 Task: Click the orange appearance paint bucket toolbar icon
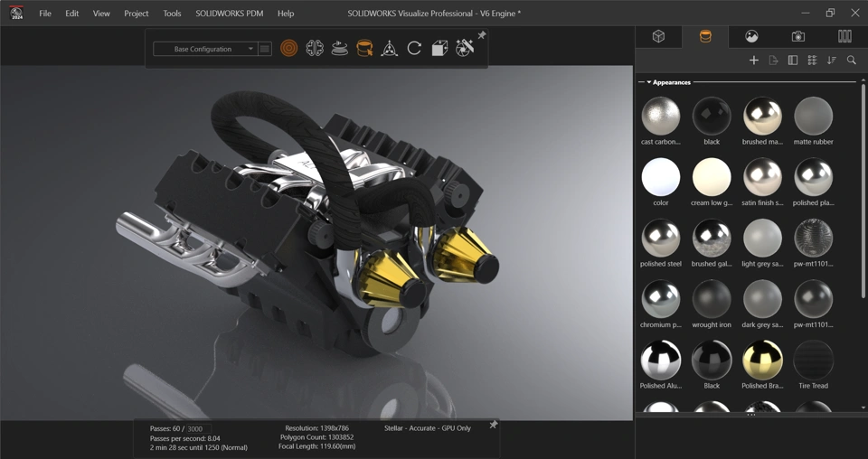(x=364, y=48)
